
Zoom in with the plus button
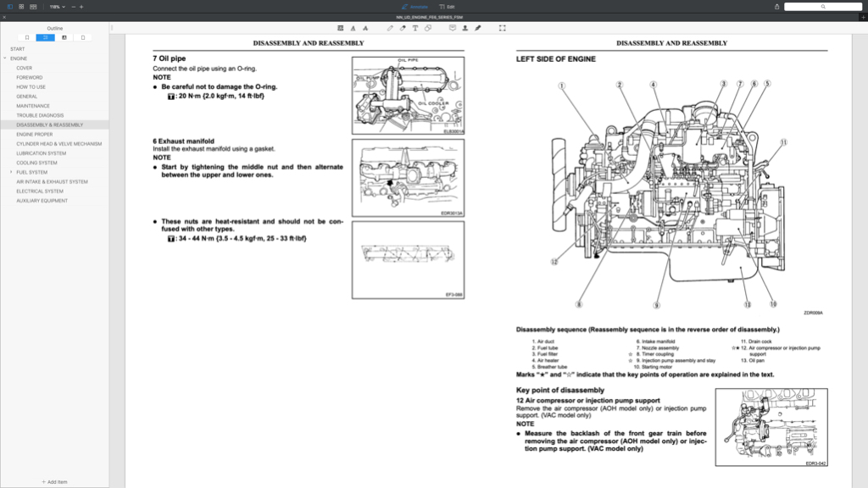pyautogui.click(x=81, y=7)
